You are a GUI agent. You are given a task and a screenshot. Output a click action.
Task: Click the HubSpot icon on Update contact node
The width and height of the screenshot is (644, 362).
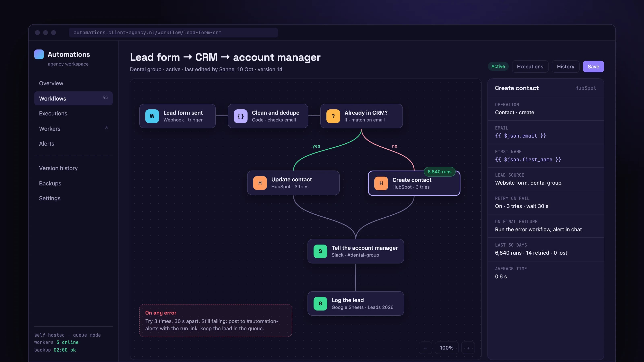coord(260,183)
